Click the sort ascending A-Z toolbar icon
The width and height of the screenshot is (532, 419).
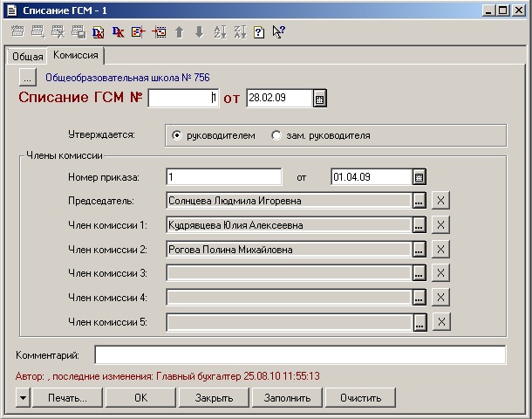tap(219, 32)
